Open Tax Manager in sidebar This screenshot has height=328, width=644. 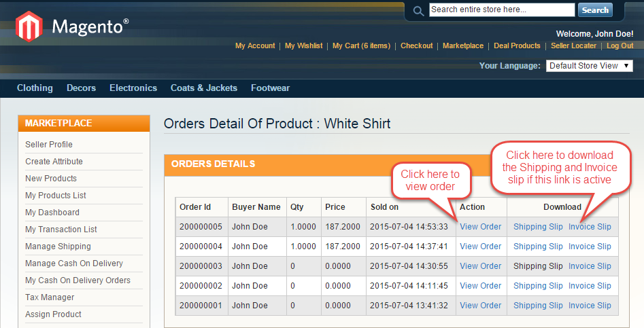click(x=50, y=297)
